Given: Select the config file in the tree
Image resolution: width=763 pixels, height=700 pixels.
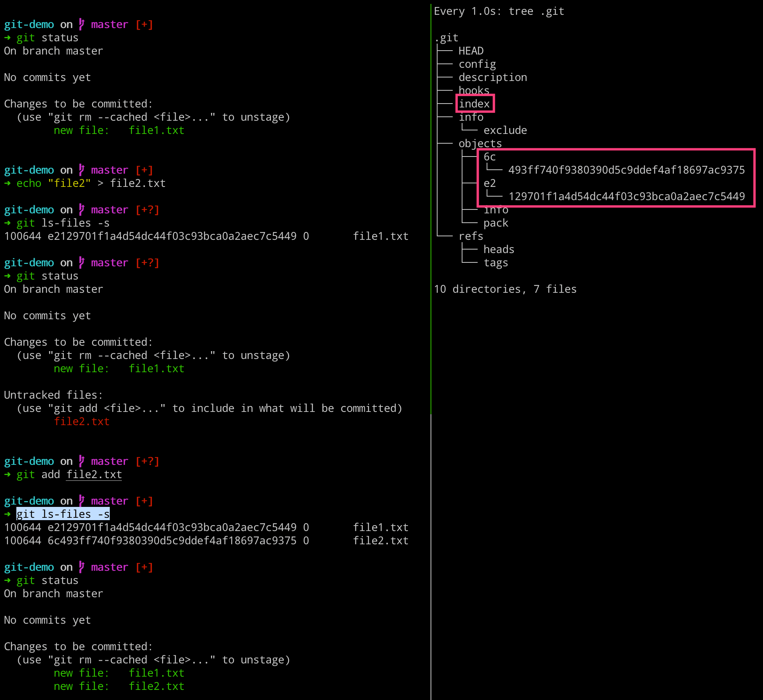Looking at the screenshot, I should (x=477, y=64).
